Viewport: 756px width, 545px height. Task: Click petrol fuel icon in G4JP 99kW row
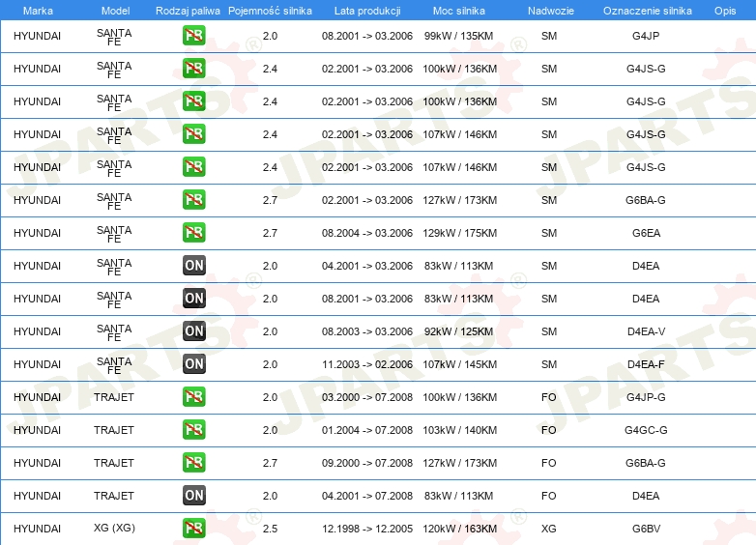coord(193,35)
